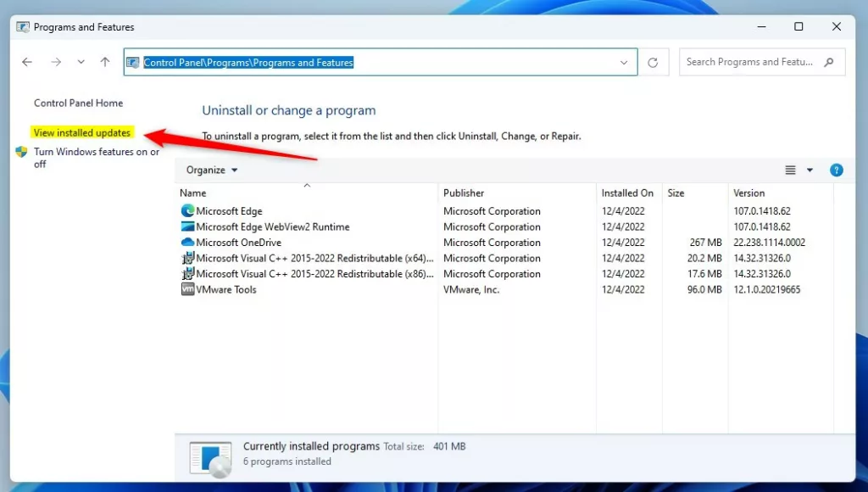This screenshot has width=868, height=492.
Task: Select the Edge WebView2 Runtime icon
Action: 187,226
